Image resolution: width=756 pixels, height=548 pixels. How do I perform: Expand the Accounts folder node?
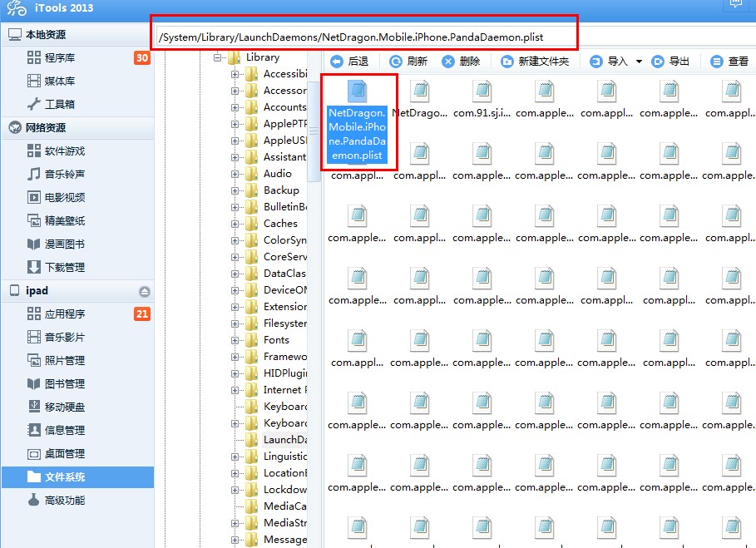(x=235, y=107)
